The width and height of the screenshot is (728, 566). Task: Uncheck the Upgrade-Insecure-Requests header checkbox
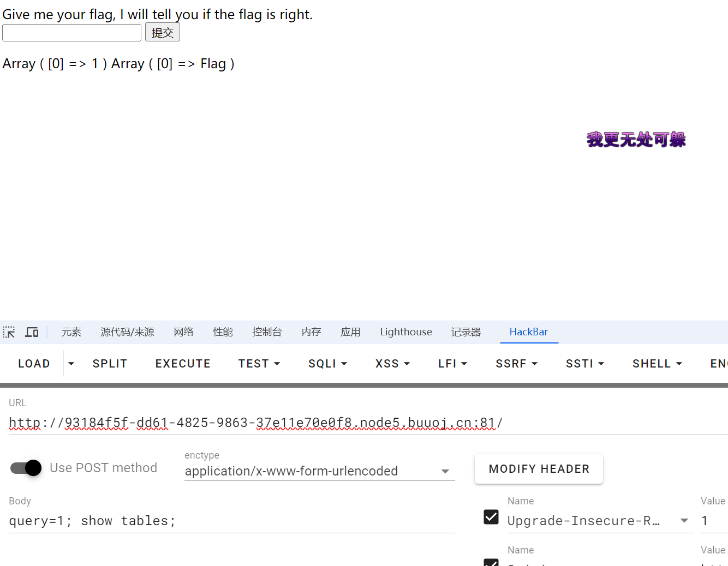click(x=491, y=517)
